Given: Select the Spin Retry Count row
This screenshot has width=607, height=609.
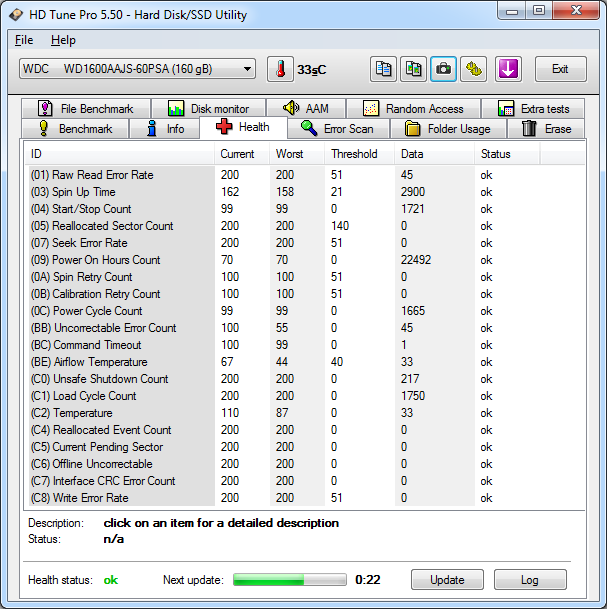Looking at the screenshot, I should coord(306,277).
